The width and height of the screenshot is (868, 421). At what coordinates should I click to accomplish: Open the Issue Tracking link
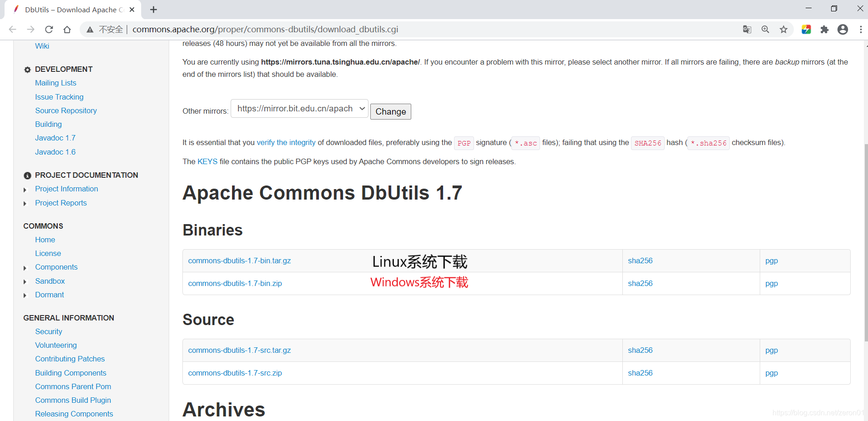click(x=59, y=97)
